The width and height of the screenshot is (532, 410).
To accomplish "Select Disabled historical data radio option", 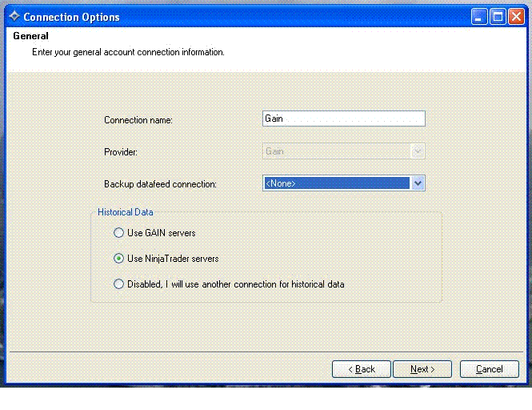I will (118, 284).
